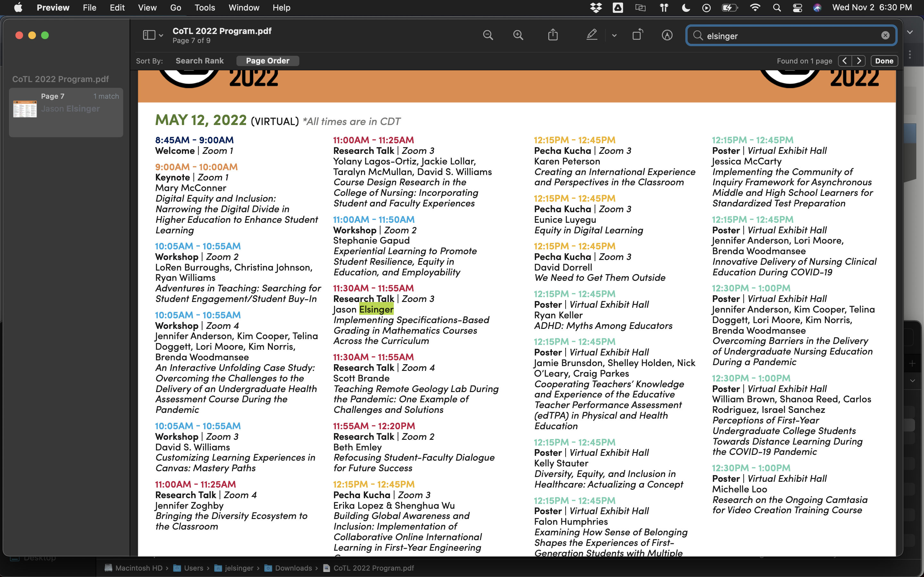Click Done to finish search
The height and width of the screenshot is (577, 924).
884,61
